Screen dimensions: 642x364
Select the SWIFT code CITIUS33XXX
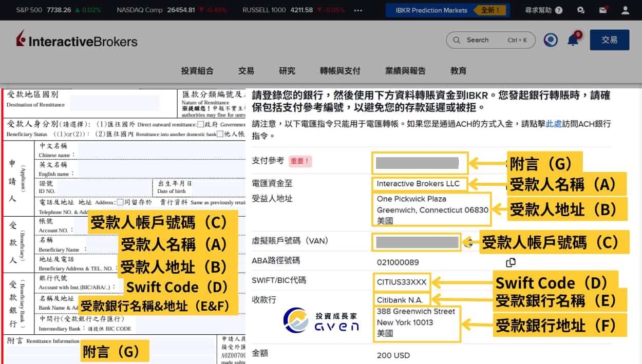pos(401,282)
